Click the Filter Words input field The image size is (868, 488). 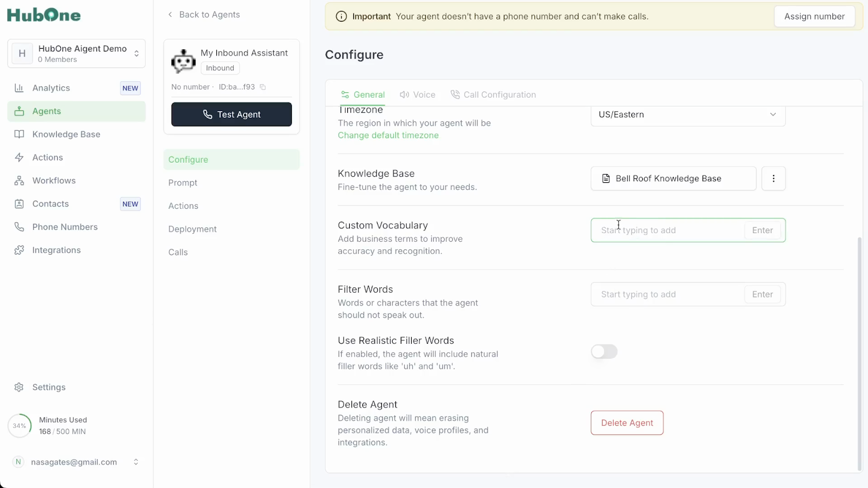tap(667, 294)
